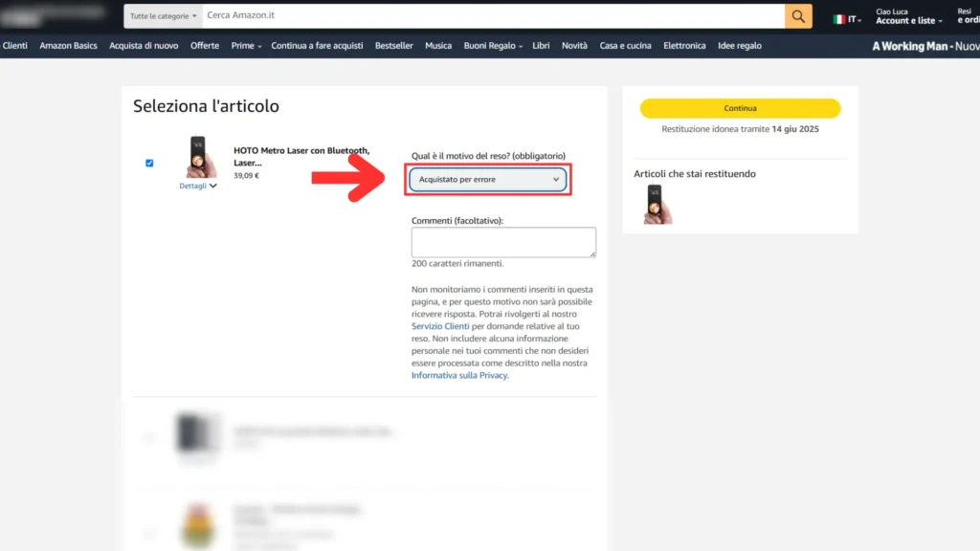Open the Clienti nav item
The width and height of the screenshot is (980, 551).
(15, 46)
